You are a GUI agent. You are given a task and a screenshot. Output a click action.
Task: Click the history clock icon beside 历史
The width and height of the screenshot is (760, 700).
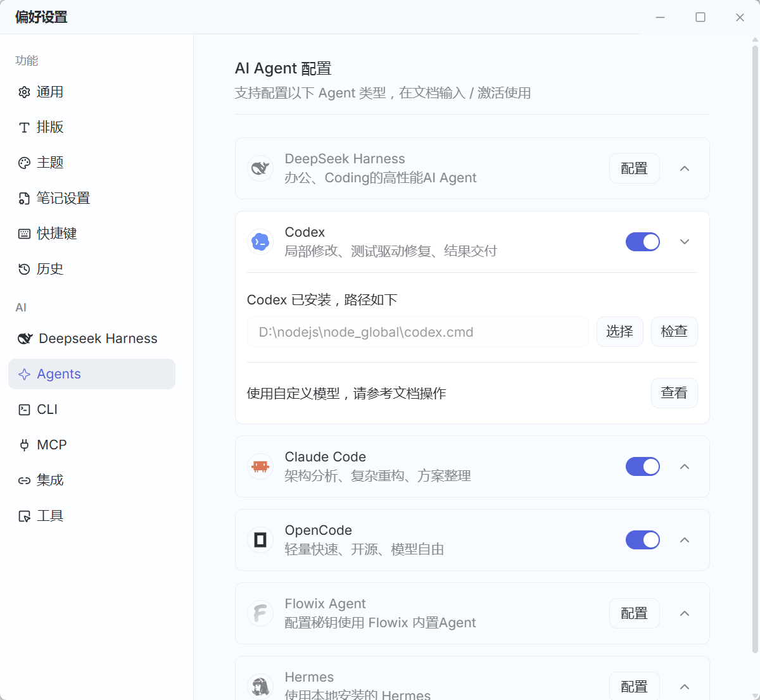pos(24,270)
